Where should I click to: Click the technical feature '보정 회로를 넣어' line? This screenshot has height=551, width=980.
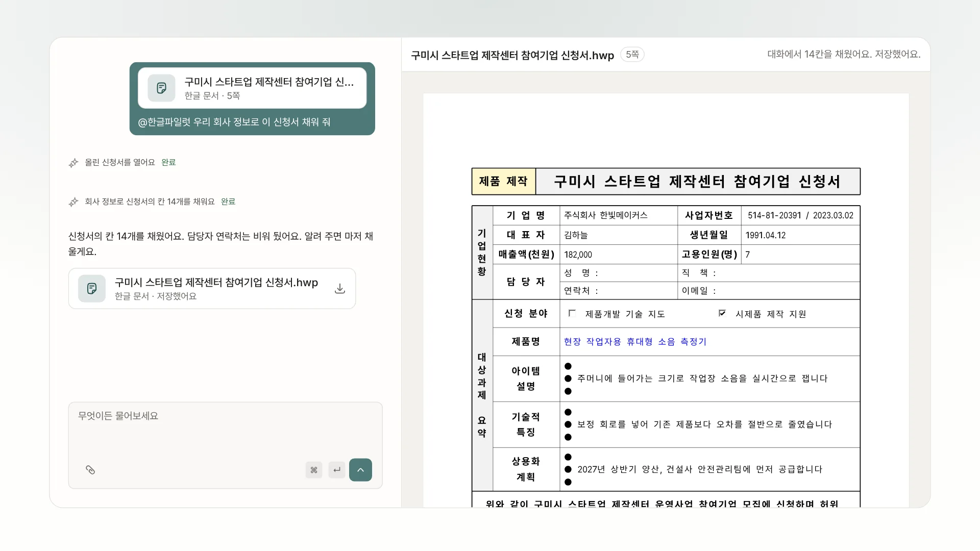click(x=704, y=424)
